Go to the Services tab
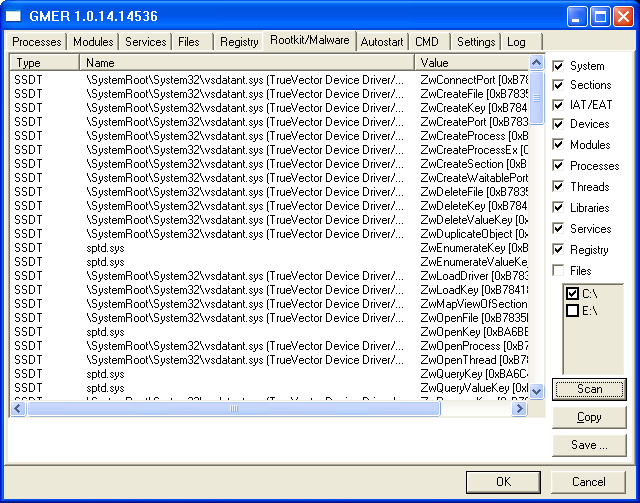Screen dimensions: 640x503 tap(145, 42)
